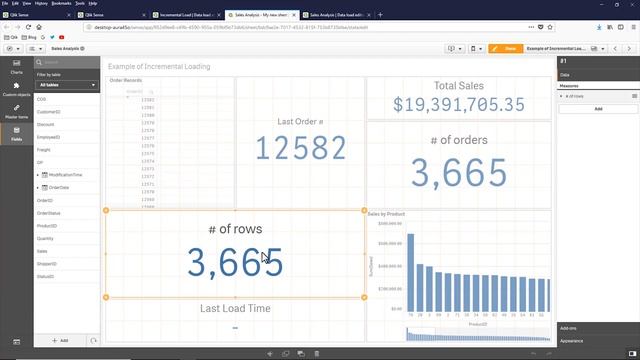640x360 pixels.
Task: Open the 'Filter by table' All tables dropdown
Action: [x=67, y=85]
